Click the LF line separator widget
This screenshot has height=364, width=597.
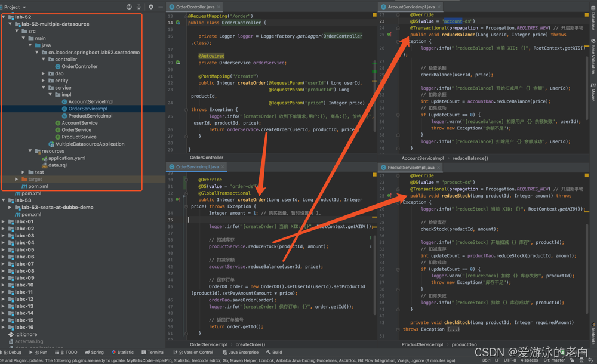click(x=497, y=360)
